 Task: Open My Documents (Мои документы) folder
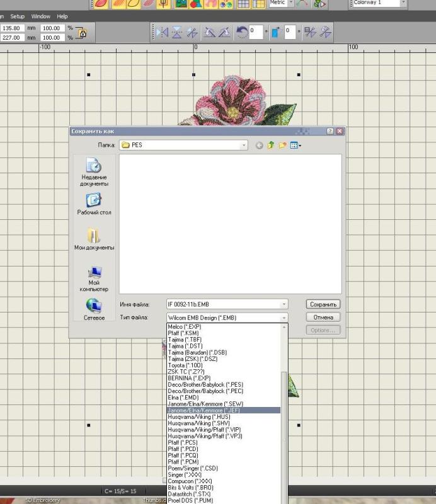[x=93, y=240]
